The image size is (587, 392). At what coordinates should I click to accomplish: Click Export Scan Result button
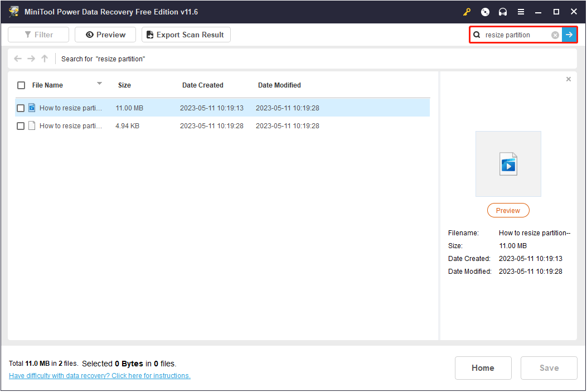tap(186, 35)
